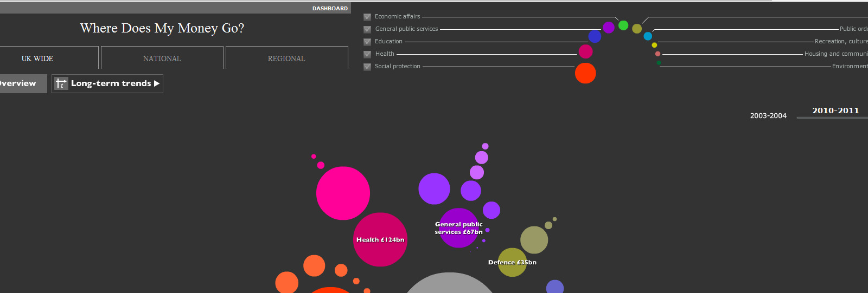Click the Education legend label

(388, 41)
